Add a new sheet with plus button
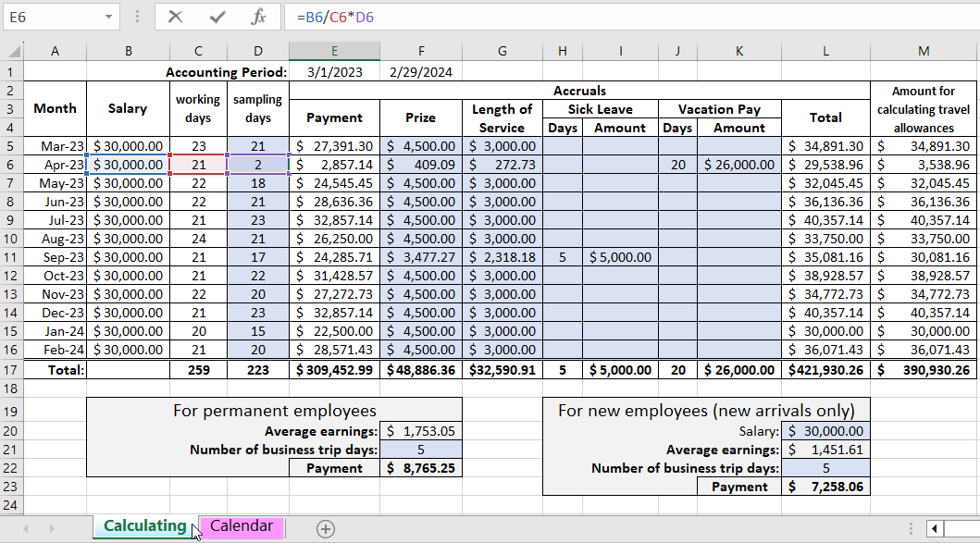The height and width of the screenshot is (543, 980). [x=326, y=528]
